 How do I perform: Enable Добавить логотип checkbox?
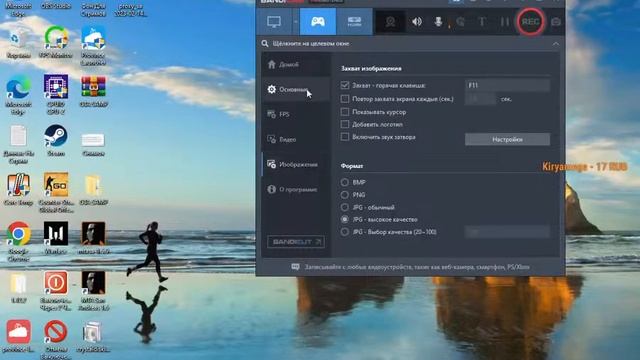tap(345, 124)
